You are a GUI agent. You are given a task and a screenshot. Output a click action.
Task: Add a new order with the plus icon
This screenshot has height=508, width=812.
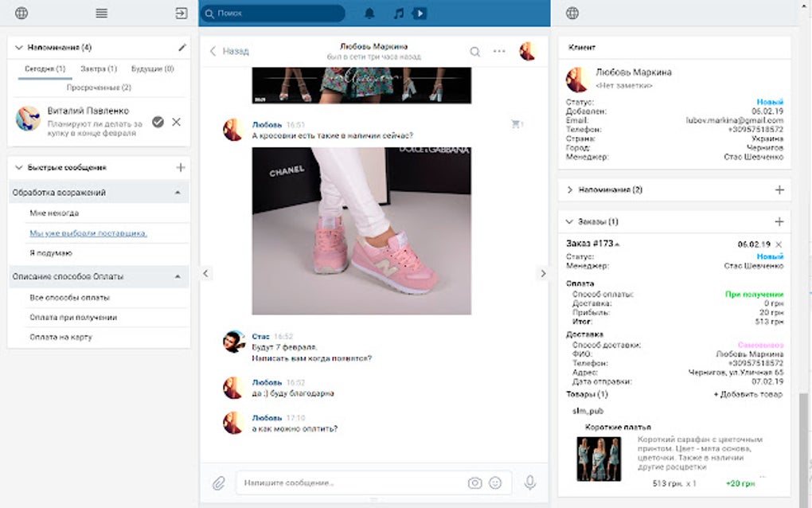click(x=779, y=221)
